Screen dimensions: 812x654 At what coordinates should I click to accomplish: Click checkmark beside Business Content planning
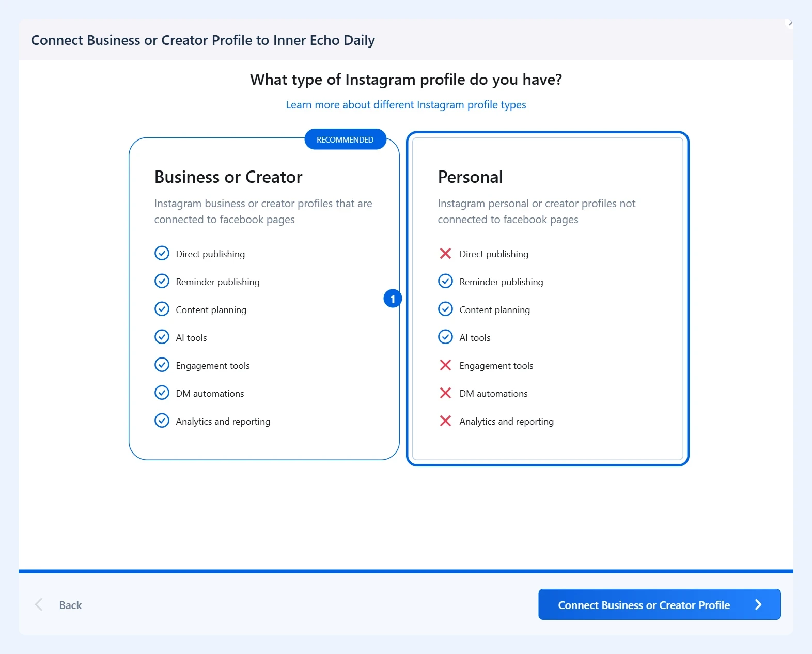pos(162,309)
